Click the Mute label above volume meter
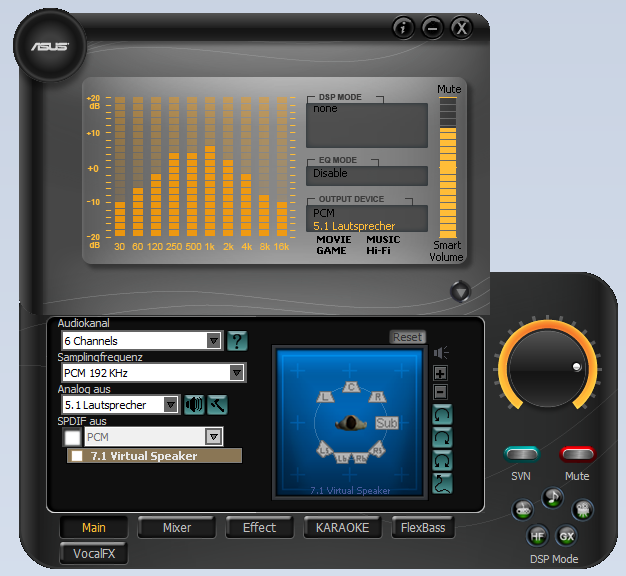 tap(449, 89)
